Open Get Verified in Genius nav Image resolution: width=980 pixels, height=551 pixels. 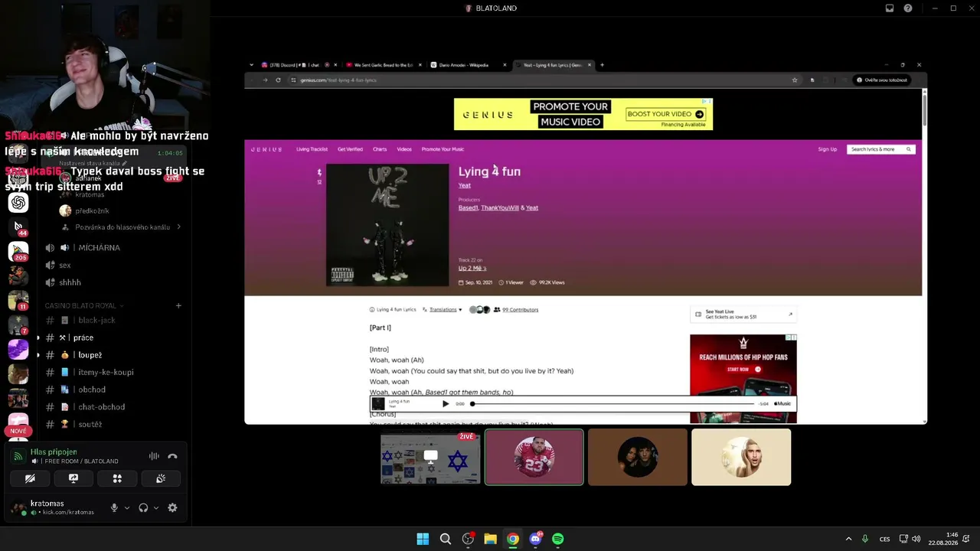(350, 149)
